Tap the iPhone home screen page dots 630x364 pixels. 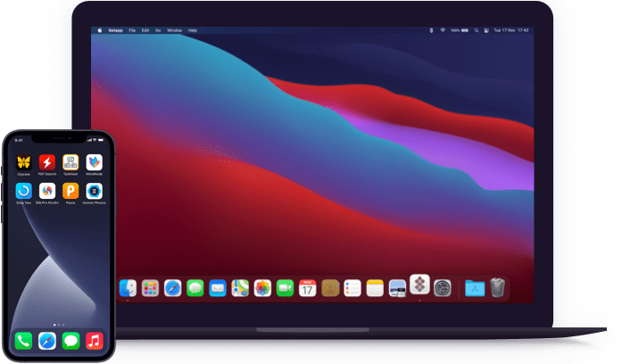[x=59, y=325]
